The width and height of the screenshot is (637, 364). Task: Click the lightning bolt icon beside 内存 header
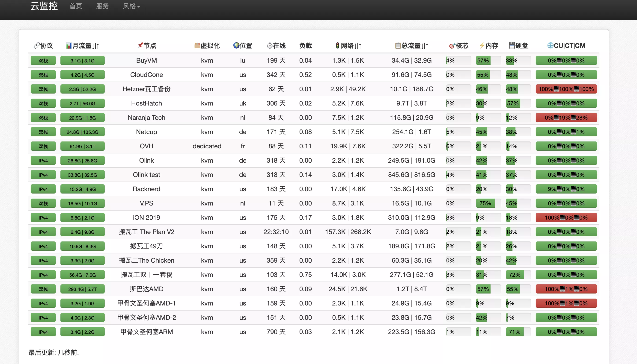coord(482,46)
